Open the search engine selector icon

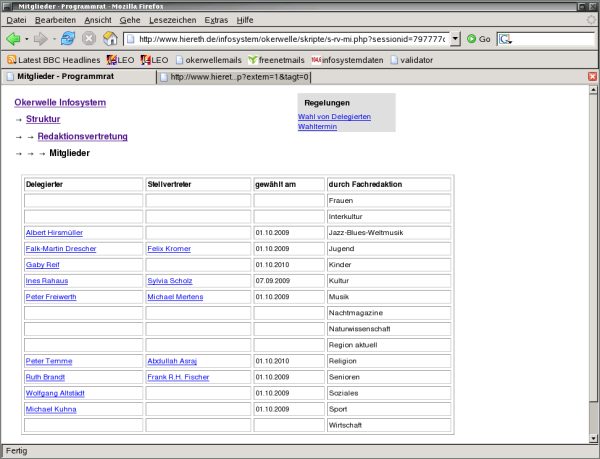(505, 39)
